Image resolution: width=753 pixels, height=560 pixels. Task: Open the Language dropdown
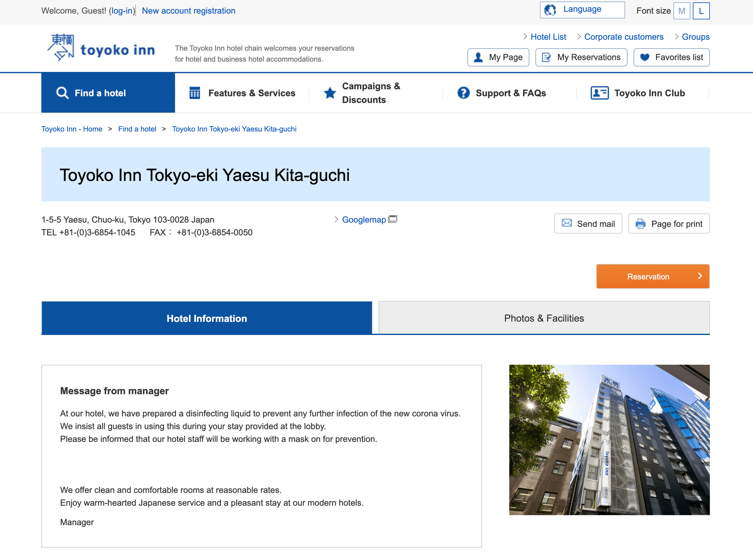(582, 10)
